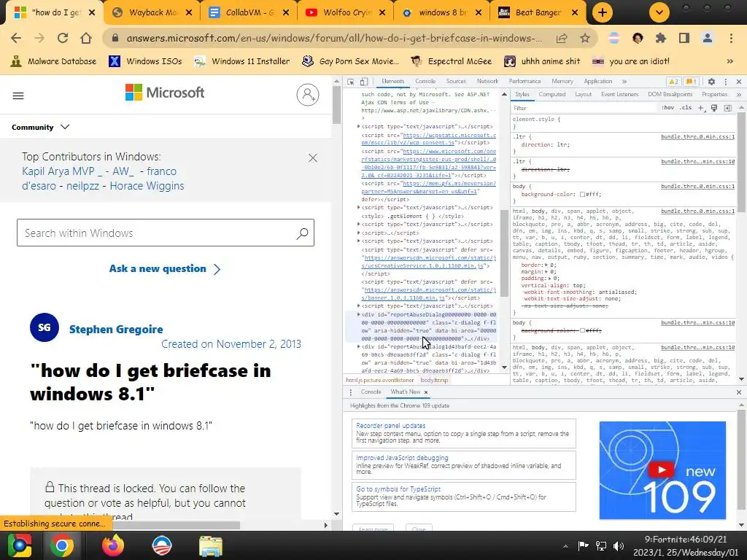Screen dimensions: 747x560
Task: Expand the border property triangle in Styles
Action: 546,265
